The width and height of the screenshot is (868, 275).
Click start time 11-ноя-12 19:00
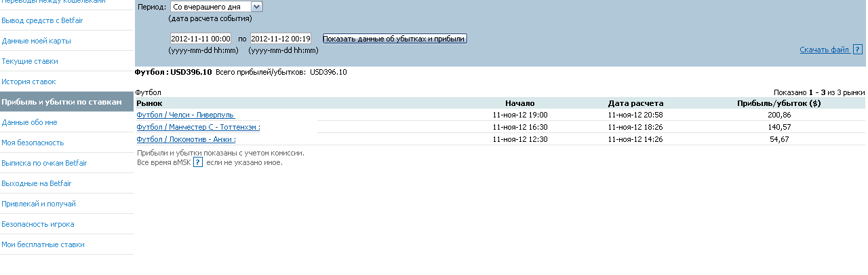tap(520, 115)
